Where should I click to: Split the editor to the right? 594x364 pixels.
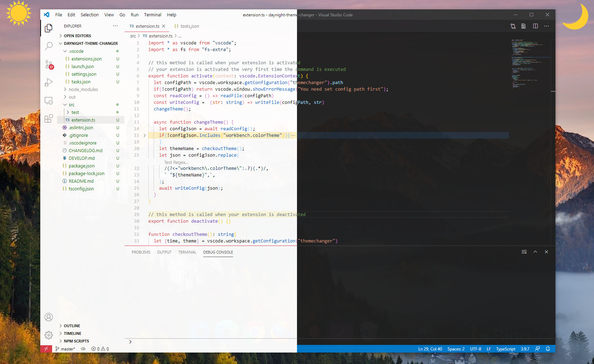coord(535,26)
